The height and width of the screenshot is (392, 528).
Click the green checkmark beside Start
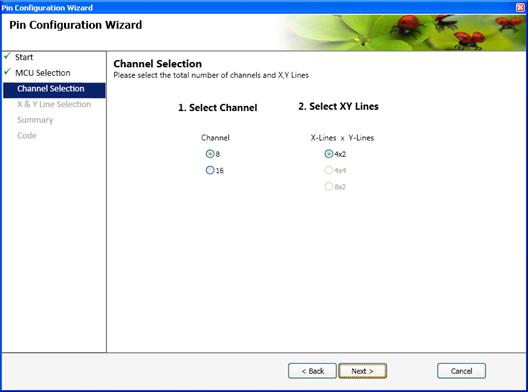[x=7, y=56]
